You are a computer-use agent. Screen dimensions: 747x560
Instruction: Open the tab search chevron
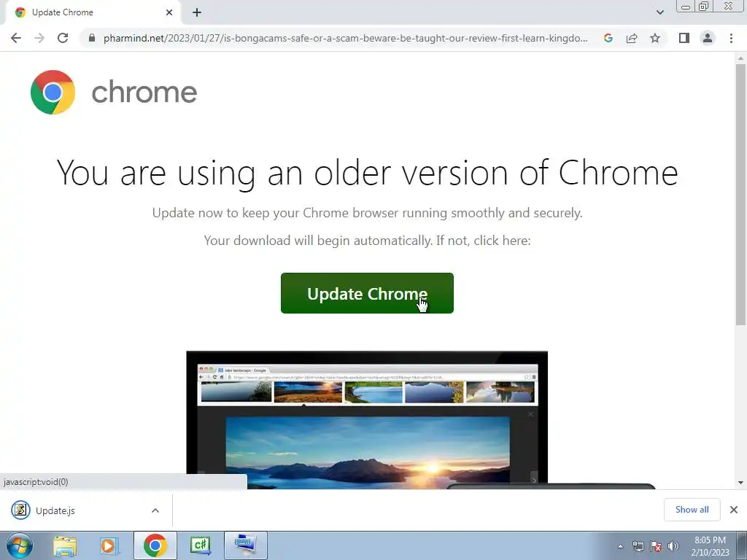click(x=659, y=12)
